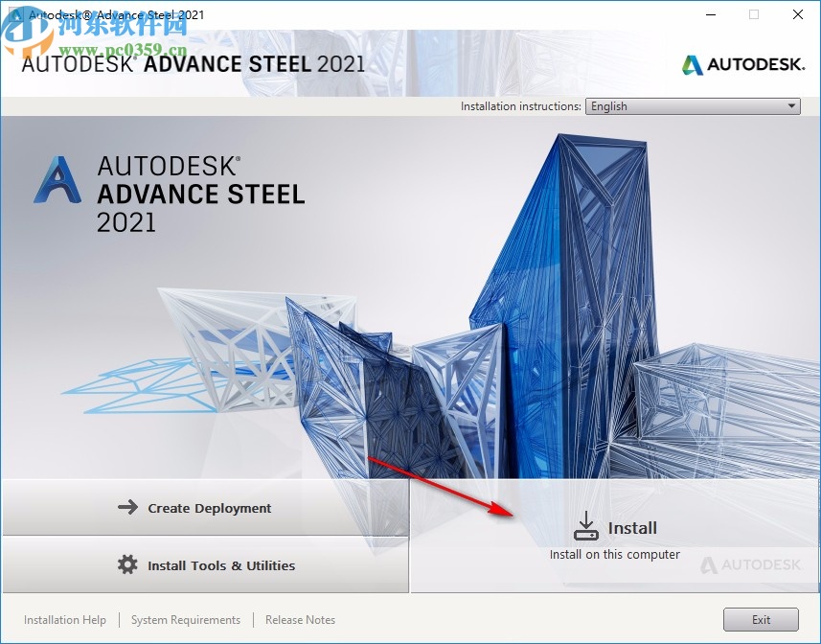Click the Create Deployment arrow icon
This screenshot has height=644, width=821.
[x=127, y=509]
